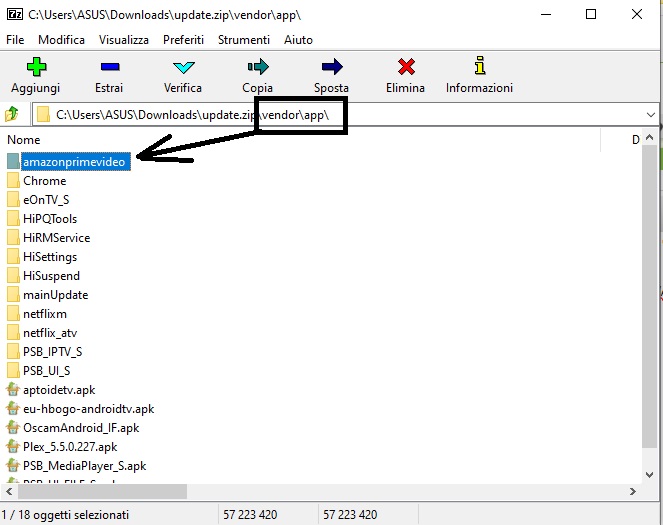Click the mainUpdate folder icon
The height and width of the screenshot is (525, 663).
13,295
